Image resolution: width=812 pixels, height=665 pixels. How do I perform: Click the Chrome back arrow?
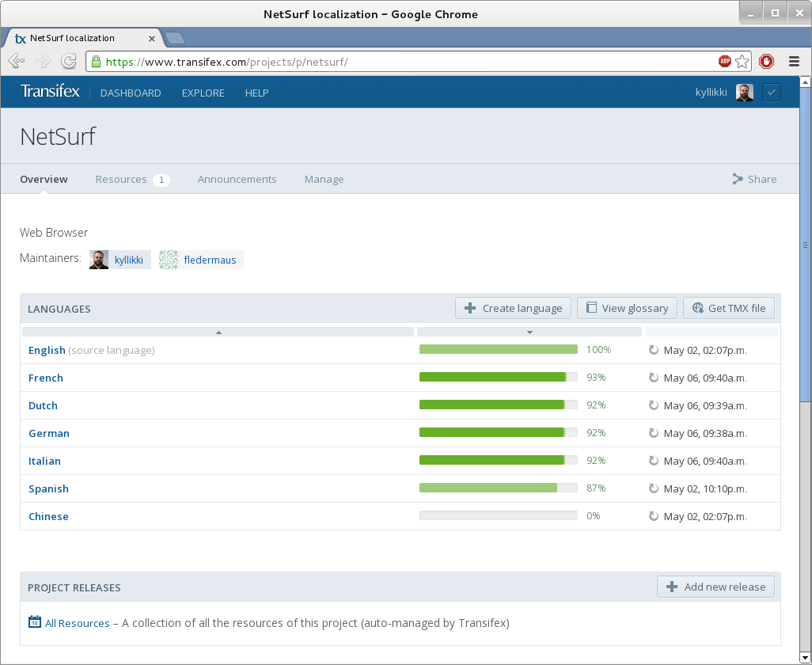click(x=17, y=61)
